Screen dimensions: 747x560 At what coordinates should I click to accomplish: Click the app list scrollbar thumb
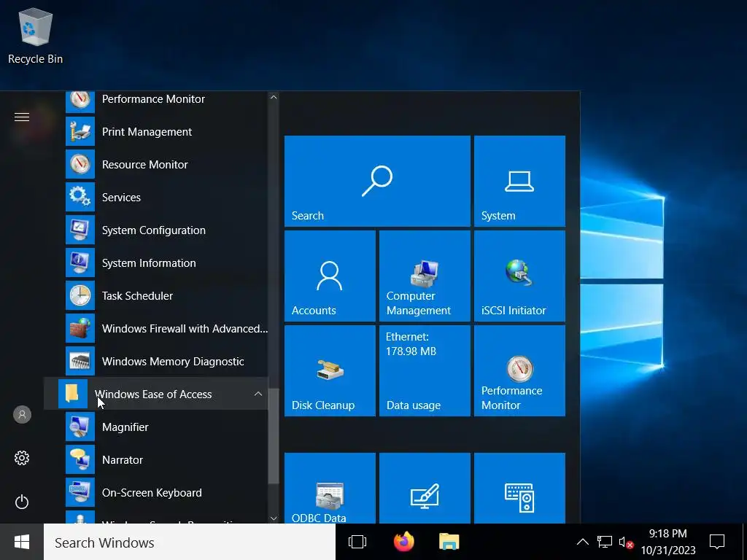coord(274,436)
